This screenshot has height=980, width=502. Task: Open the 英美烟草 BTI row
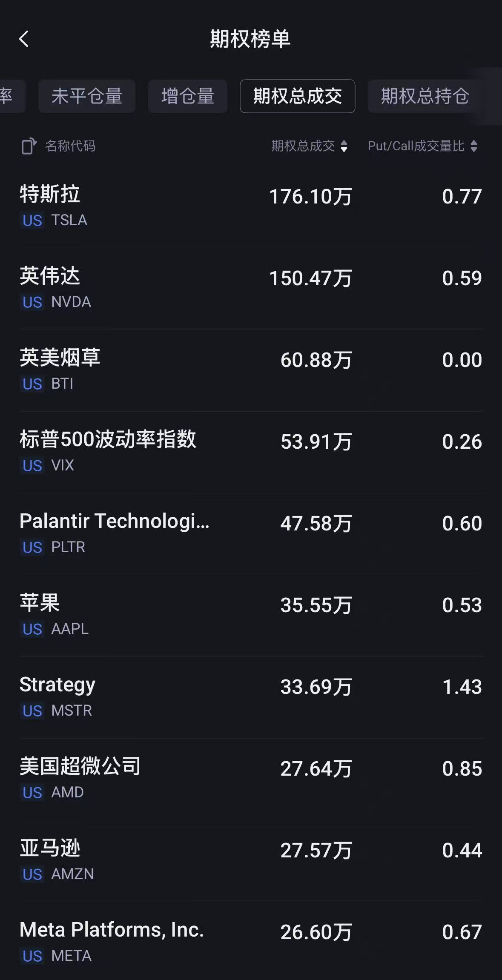pyautogui.click(x=251, y=370)
